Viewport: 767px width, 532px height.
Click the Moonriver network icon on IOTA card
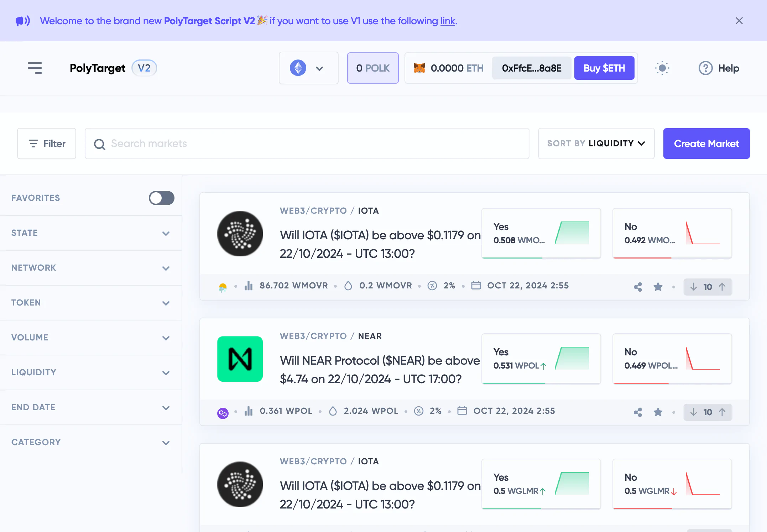[x=223, y=287]
